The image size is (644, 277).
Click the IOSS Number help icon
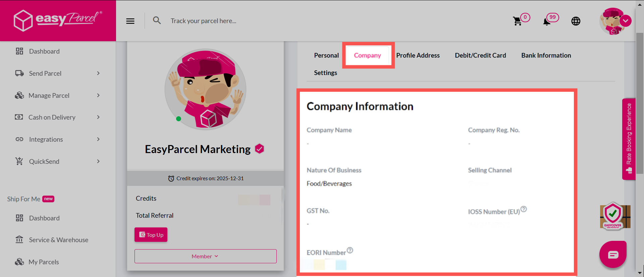[524, 209]
